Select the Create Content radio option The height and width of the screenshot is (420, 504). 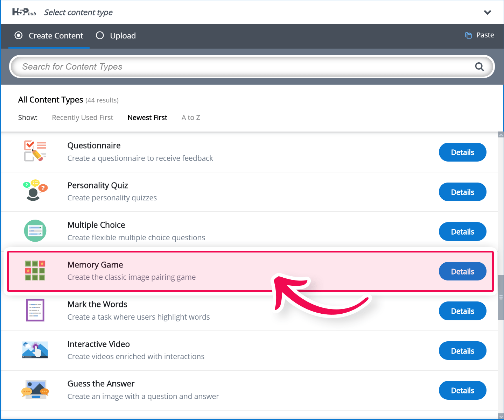tap(19, 36)
